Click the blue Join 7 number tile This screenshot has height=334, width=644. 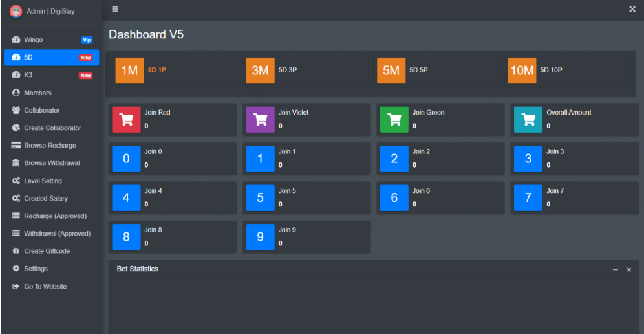click(x=528, y=198)
